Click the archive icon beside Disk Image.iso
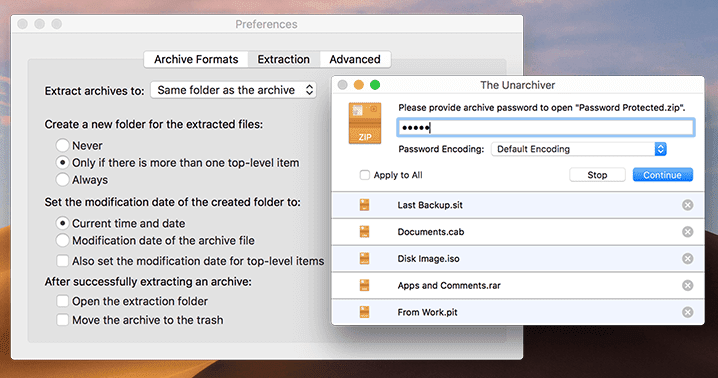This screenshot has height=378, width=718. [x=364, y=258]
